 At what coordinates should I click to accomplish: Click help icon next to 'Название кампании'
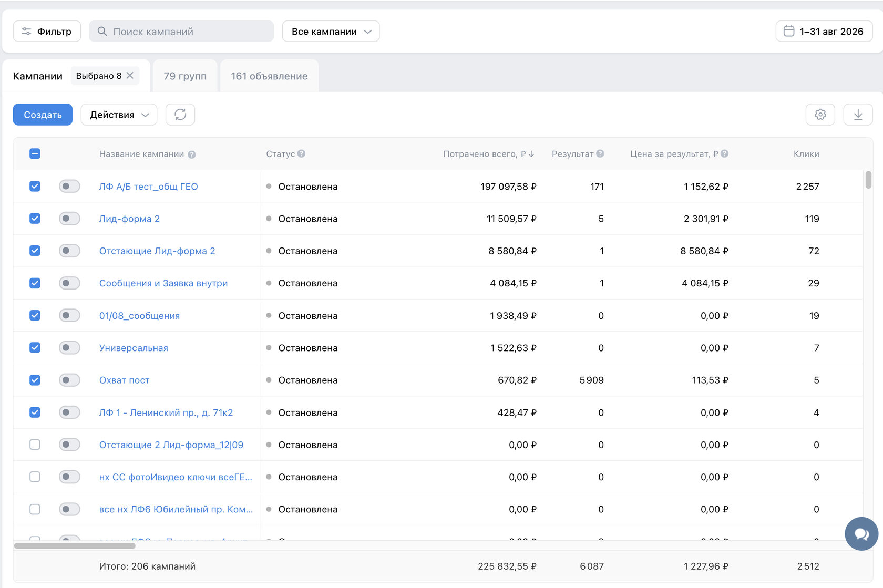(192, 154)
